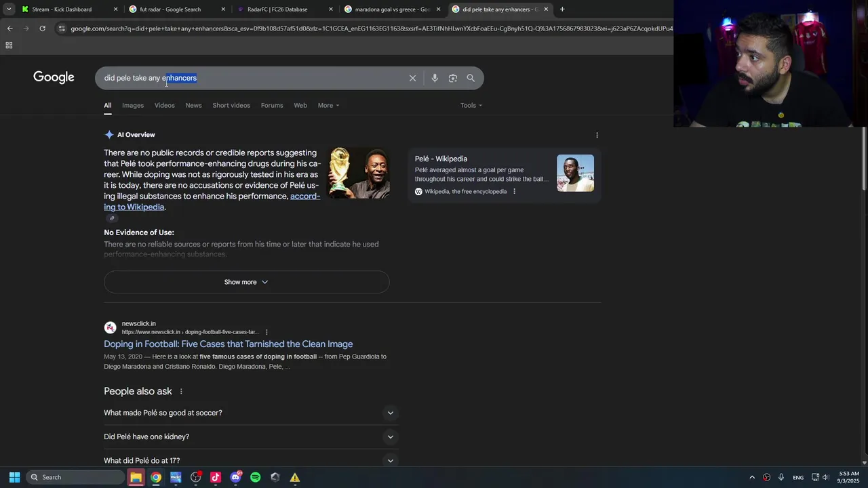Select the Web search filter
The image size is (868, 488).
300,105
